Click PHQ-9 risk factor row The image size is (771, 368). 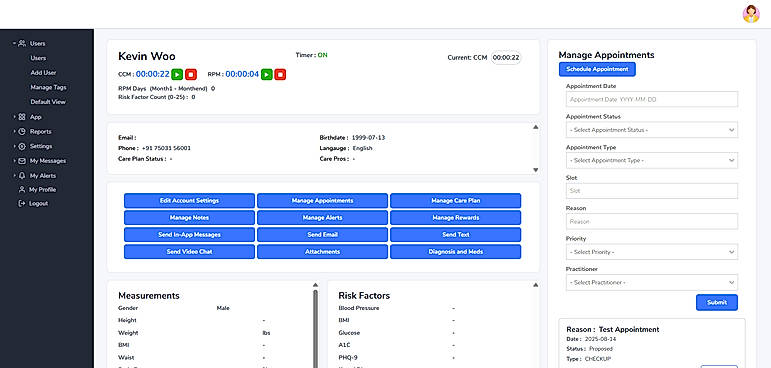[398, 358]
